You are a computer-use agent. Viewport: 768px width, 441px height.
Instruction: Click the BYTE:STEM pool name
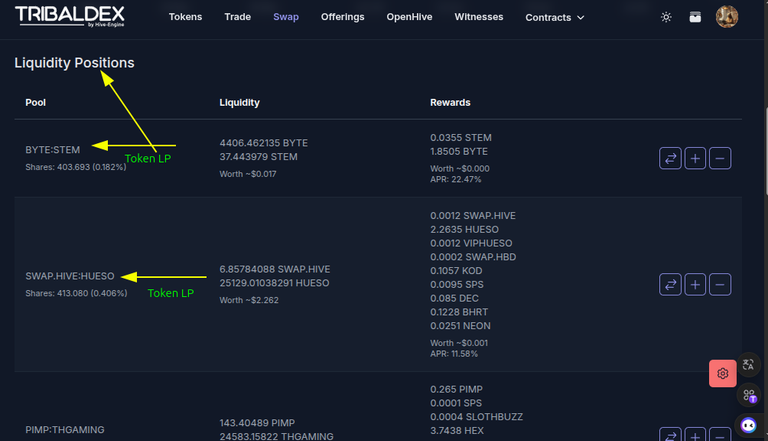pos(52,150)
